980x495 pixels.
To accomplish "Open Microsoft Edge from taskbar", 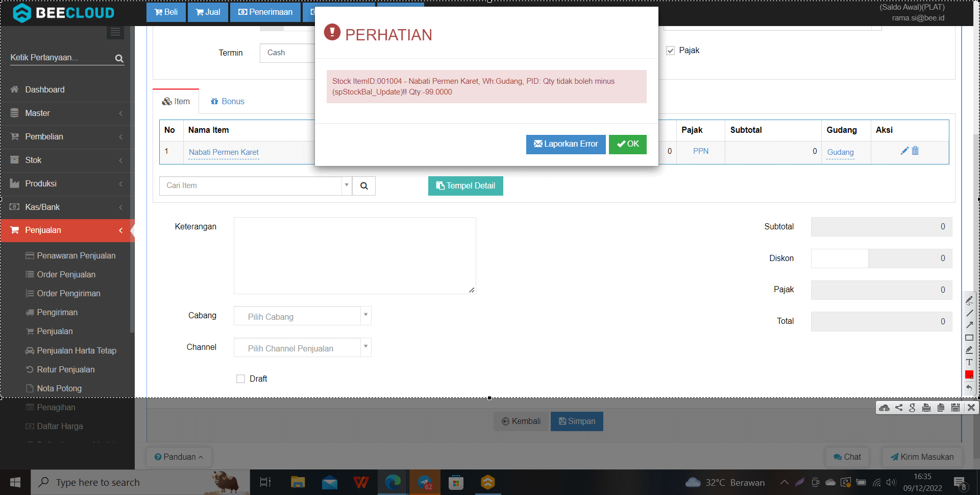I will coord(393,482).
